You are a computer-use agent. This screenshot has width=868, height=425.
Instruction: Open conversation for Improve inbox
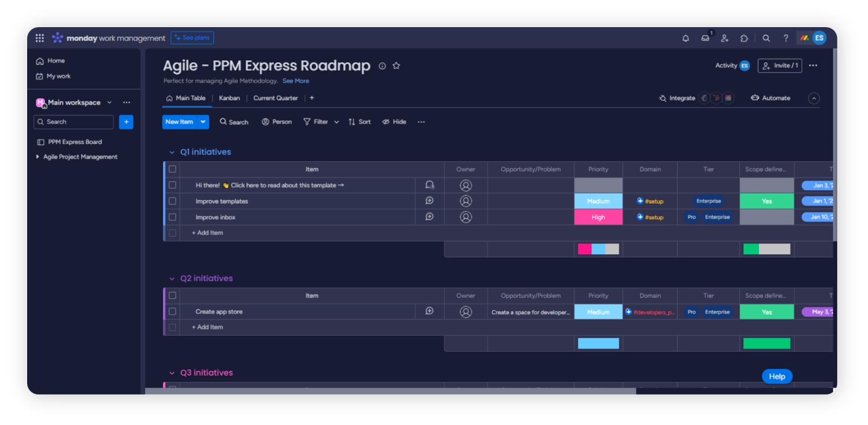click(430, 217)
